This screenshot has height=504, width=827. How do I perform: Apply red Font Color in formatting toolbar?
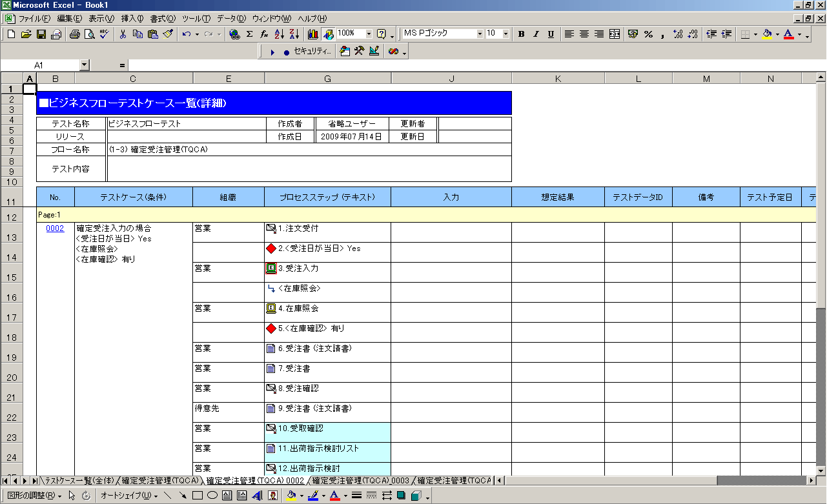(x=788, y=34)
